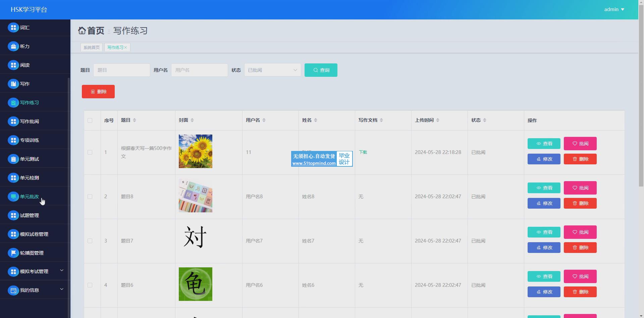Sort table by 用户名 column arrows

(264, 120)
